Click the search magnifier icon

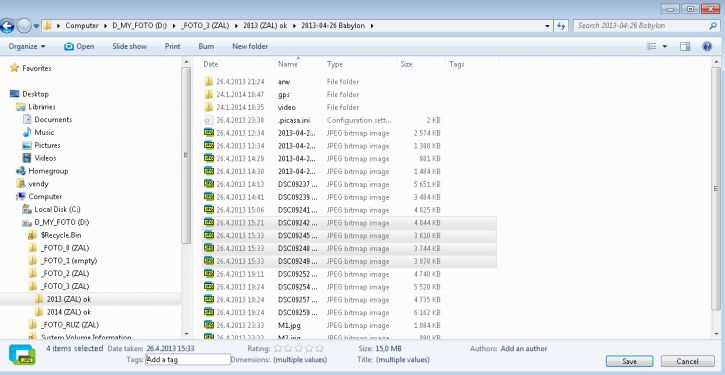click(x=713, y=26)
